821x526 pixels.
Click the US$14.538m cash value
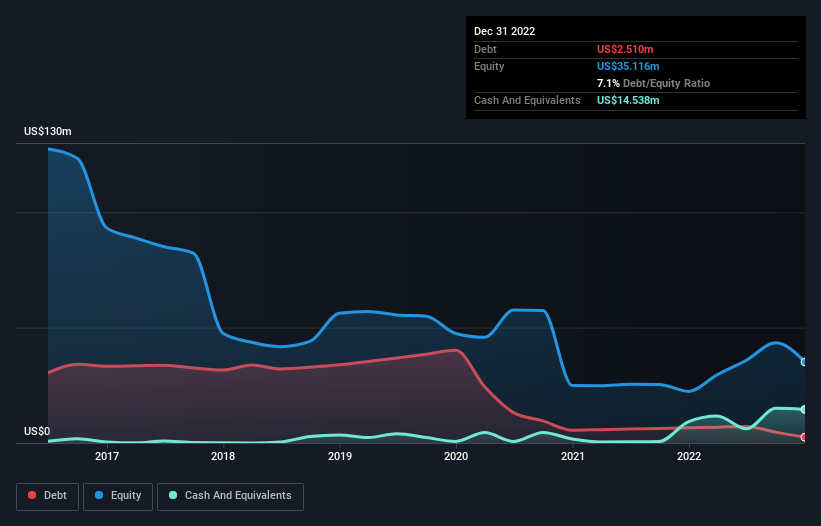point(628,100)
